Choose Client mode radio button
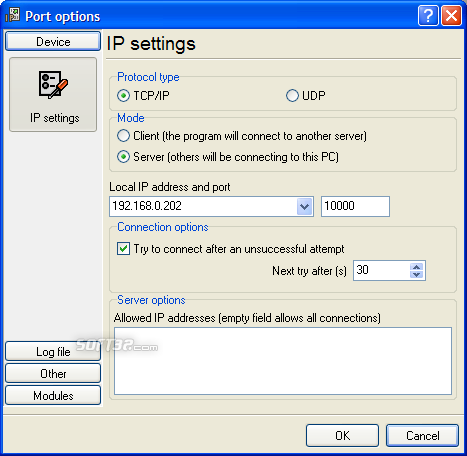 (123, 136)
